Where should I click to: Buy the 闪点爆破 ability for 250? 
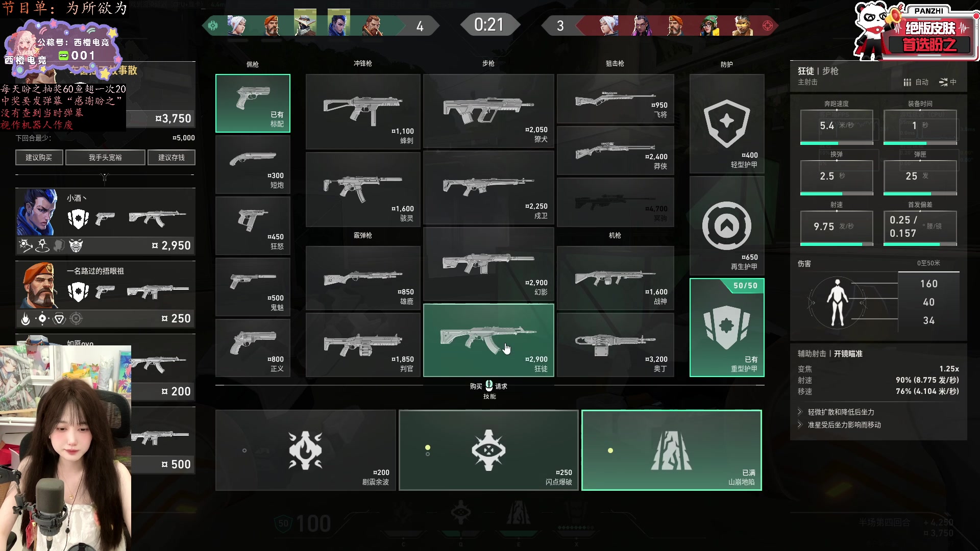click(x=488, y=450)
